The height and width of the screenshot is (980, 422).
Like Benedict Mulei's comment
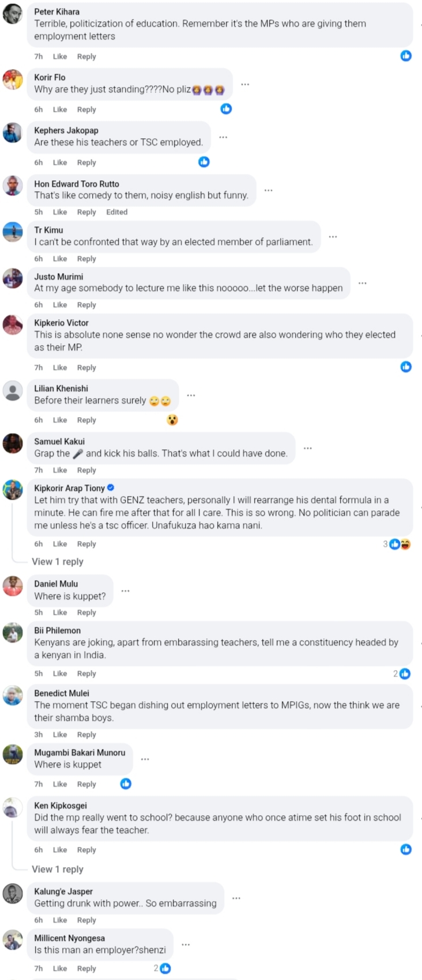tap(60, 735)
